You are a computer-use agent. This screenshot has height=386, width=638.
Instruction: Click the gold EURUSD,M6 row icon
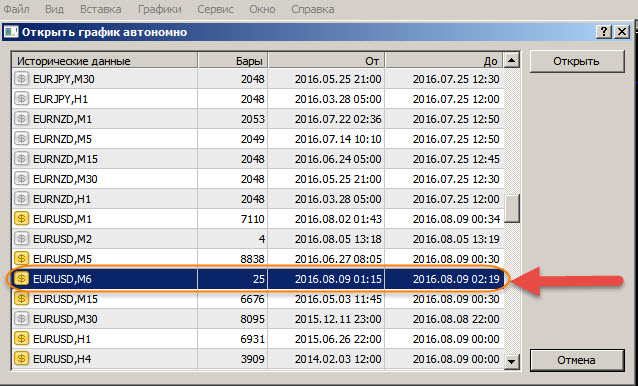[21, 279]
